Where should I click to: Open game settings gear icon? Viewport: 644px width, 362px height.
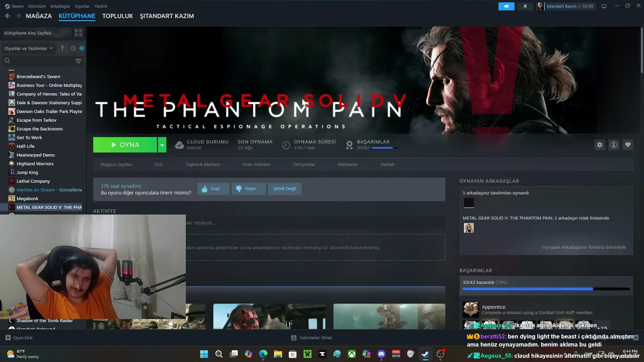point(600,145)
